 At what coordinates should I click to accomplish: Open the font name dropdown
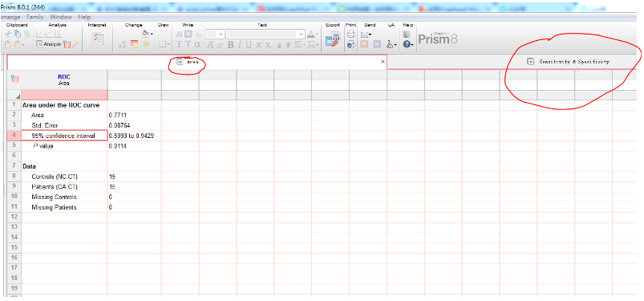(x=265, y=35)
